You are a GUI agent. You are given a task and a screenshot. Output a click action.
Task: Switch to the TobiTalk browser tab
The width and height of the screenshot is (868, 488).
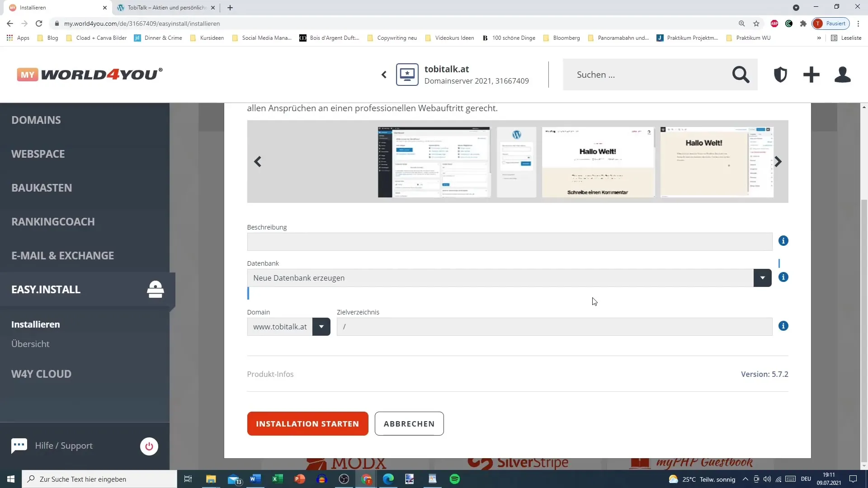[166, 8]
